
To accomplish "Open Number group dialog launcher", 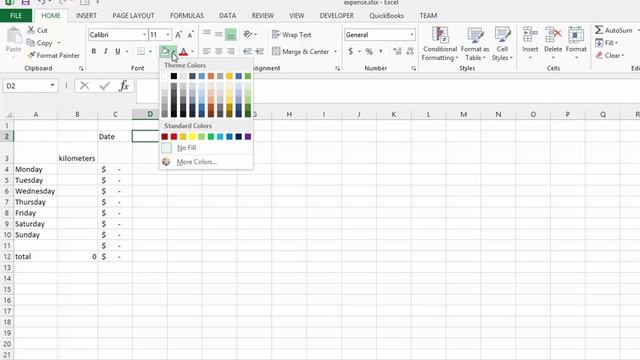I will [x=413, y=69].
